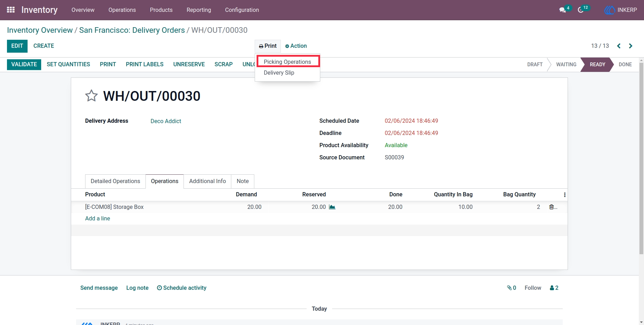Viewport: 644px width, 325px height.
Task: Open the activities clock icon with badge 12
Action: pos(581,10)
